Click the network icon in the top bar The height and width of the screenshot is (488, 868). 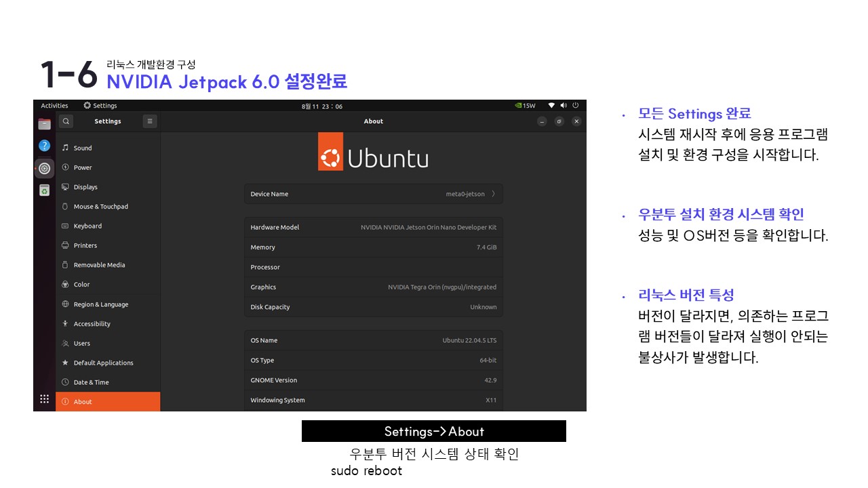point(552,106)
